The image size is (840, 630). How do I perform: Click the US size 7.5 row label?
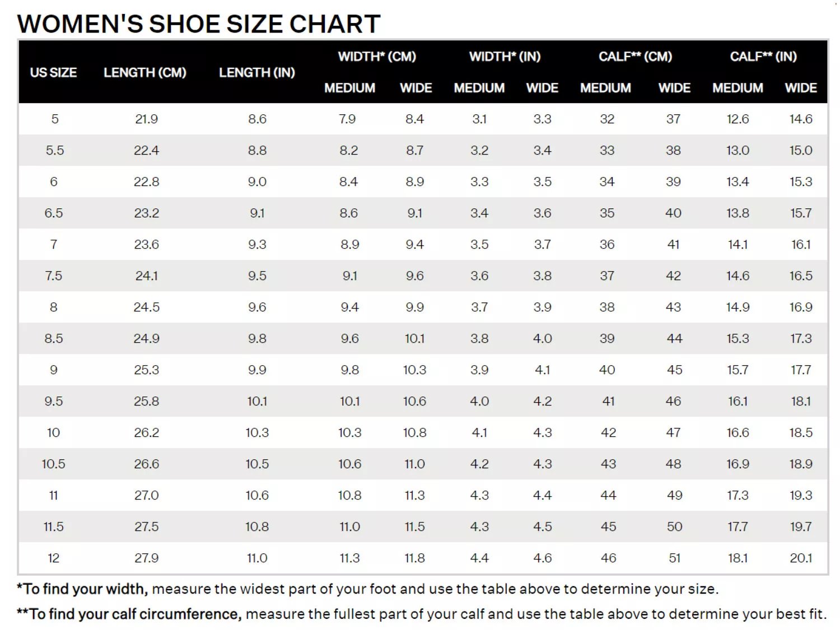coord(54,276)
